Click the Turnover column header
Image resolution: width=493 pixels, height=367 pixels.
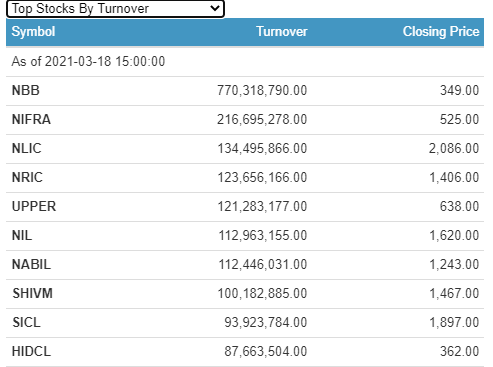click(x=282, y=32)
